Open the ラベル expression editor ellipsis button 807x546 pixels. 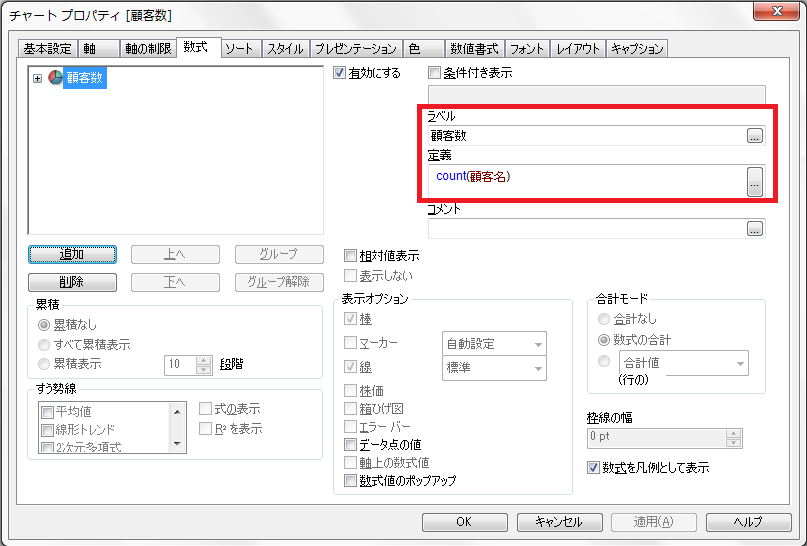(755, 136)
